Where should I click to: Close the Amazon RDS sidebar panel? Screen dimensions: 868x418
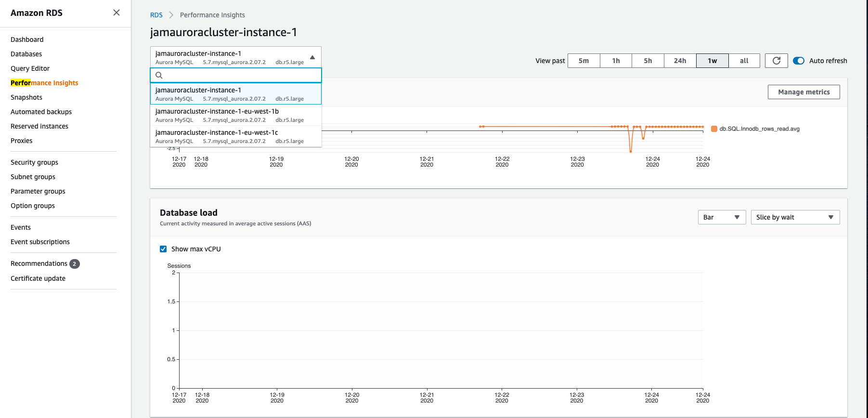click(117, 13)
